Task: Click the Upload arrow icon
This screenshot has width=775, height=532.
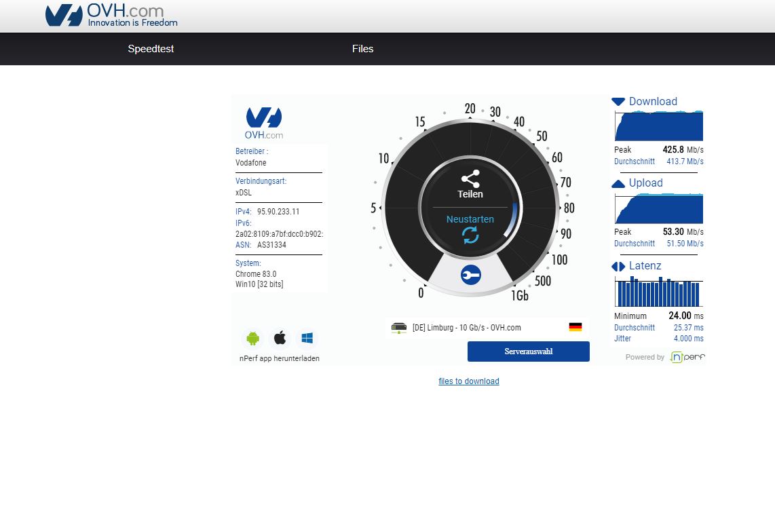Action: click(x=618, y=183)
